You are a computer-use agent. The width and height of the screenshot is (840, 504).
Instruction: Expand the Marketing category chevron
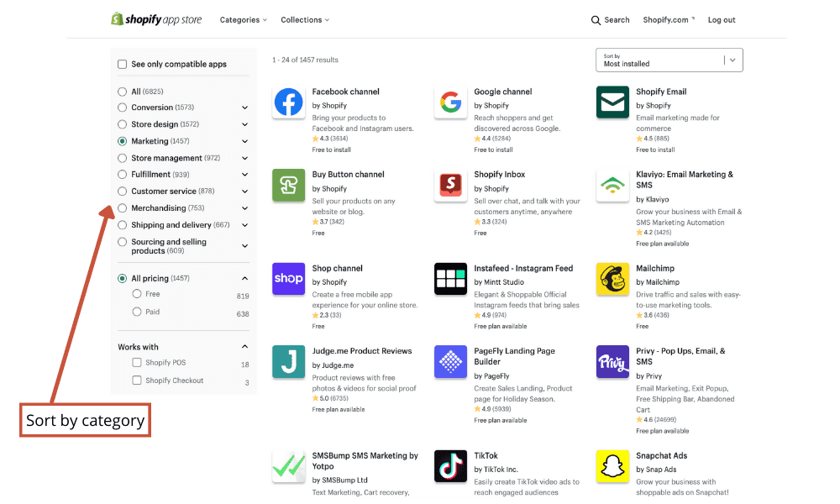coord(244,141)
